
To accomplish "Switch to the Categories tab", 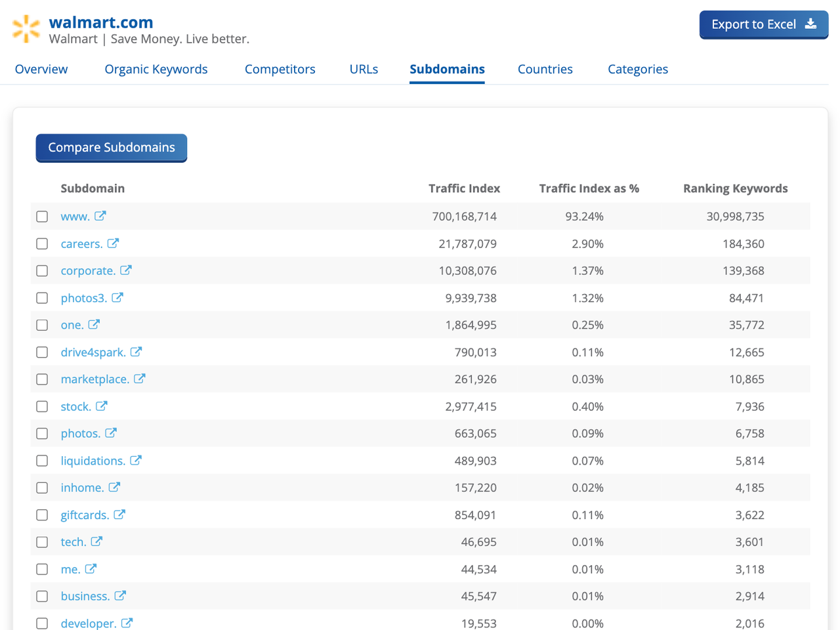I will [x=638, y=69].
